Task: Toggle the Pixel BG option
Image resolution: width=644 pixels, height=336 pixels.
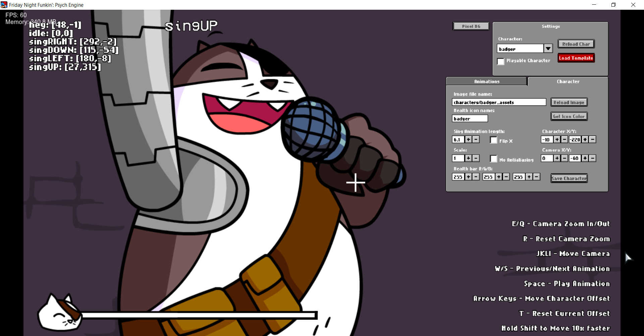Action: (471, 26)
